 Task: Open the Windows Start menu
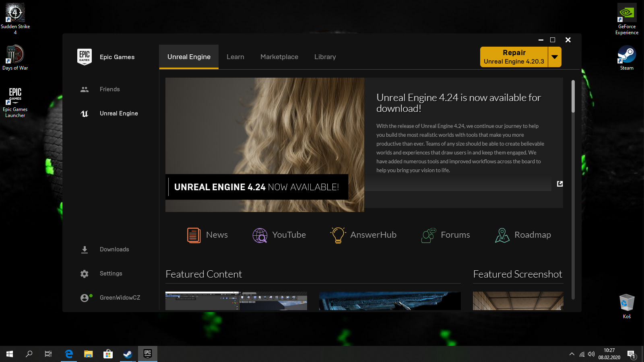(x=10, y=354)
